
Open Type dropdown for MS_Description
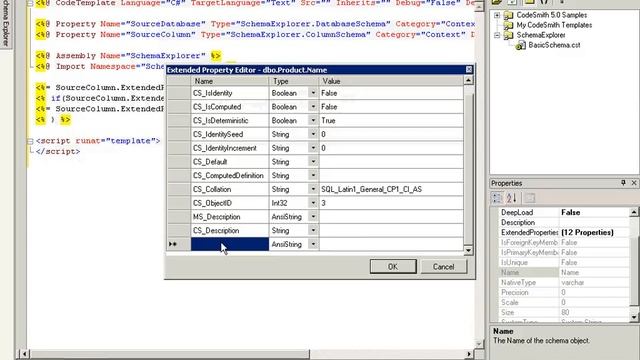click(313, 217)
